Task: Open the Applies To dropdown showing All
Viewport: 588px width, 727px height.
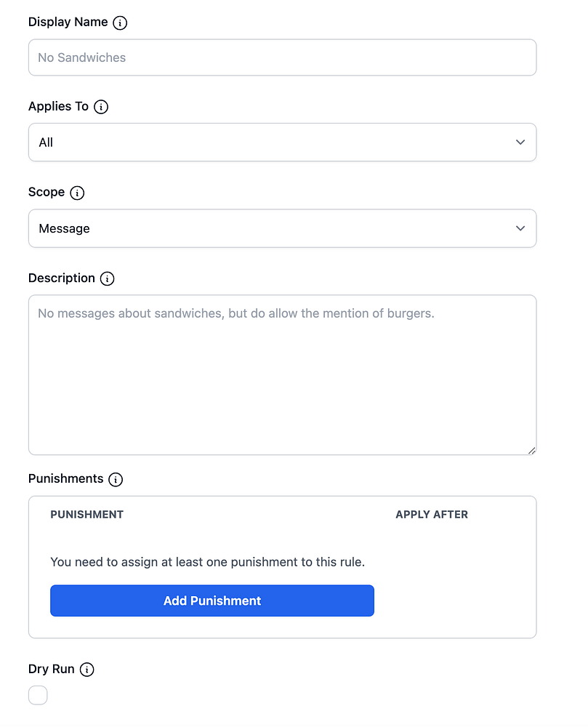Action: (282, 142)
